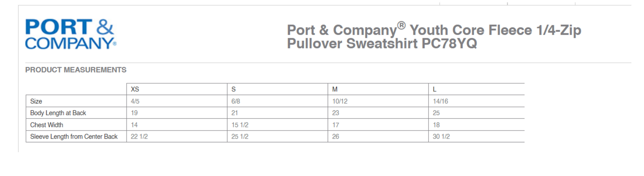Select the M column header
The width and height of the screenshot is (644, 176).
click(335, 89)
